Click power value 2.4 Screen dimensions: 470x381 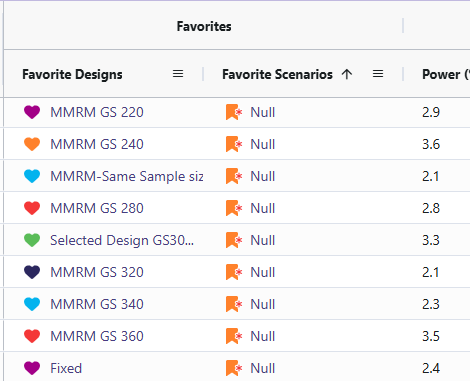click(431, 368)
